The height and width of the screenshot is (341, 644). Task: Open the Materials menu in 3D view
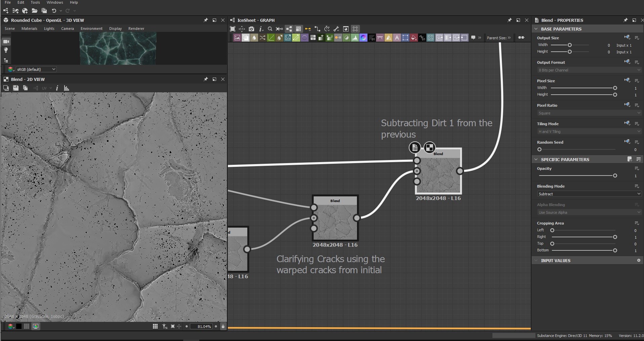pos(29,29)
